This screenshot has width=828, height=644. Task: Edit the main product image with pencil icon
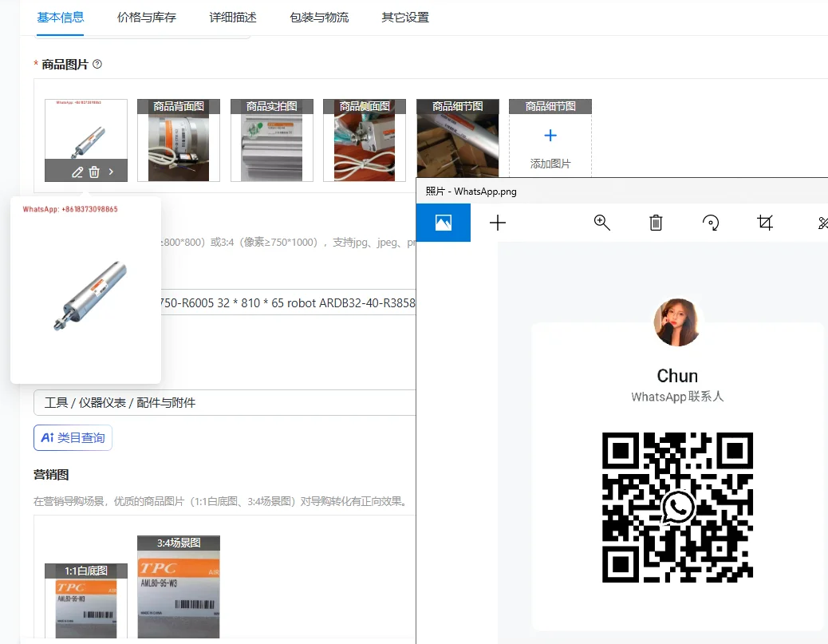click(77, 172)
